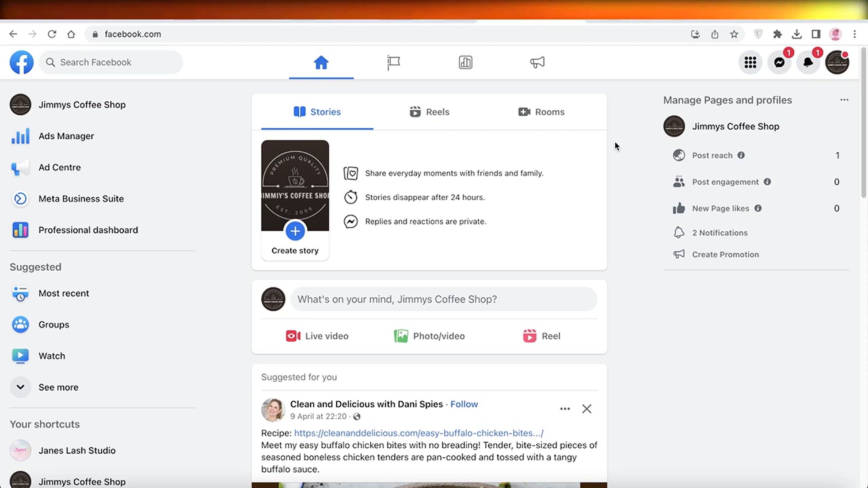
Task: Click New Page likes info icon
Action: [x=758, y=208]
